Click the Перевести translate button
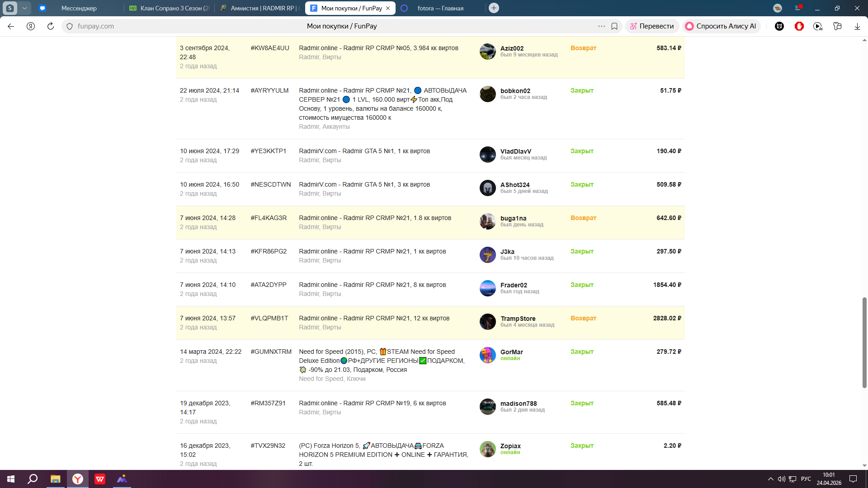The image size is (868, 488). click(652, 26)
